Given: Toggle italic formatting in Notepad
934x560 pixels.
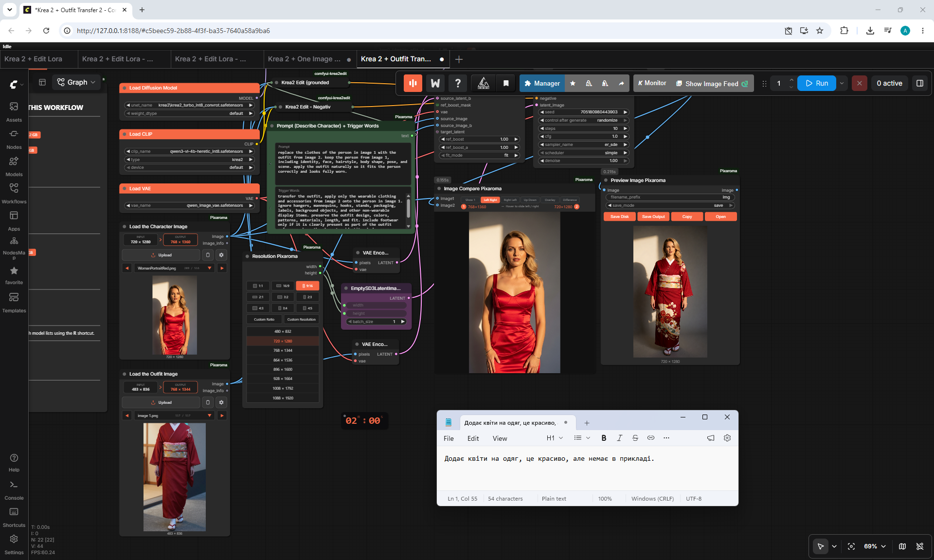Looking at the screenshot, I should [x=619, y=438].
